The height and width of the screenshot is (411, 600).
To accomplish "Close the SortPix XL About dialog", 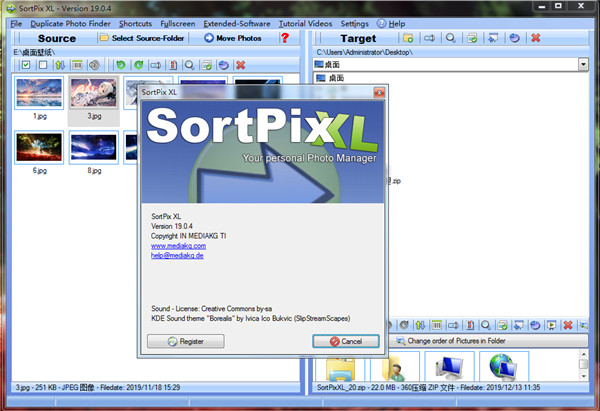I will (379, 92).
